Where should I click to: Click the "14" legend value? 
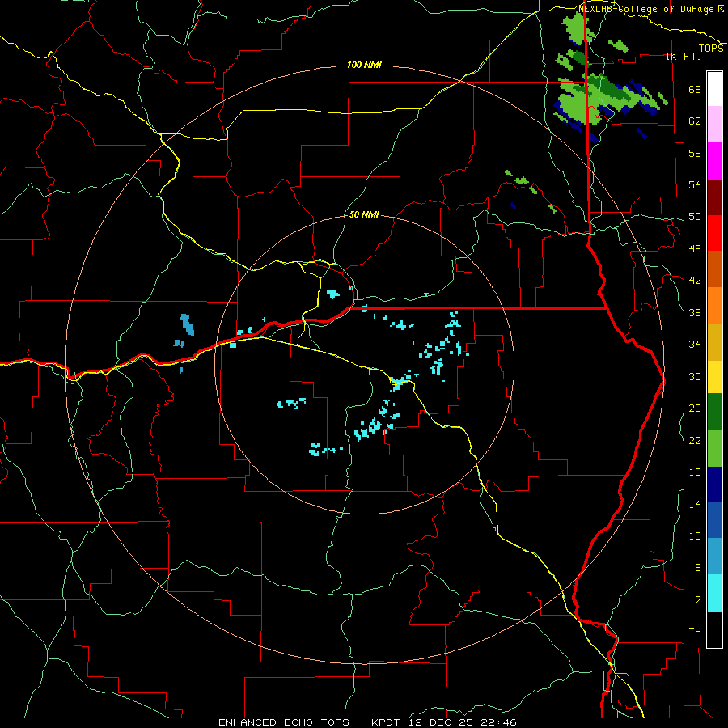coord(695,504)
